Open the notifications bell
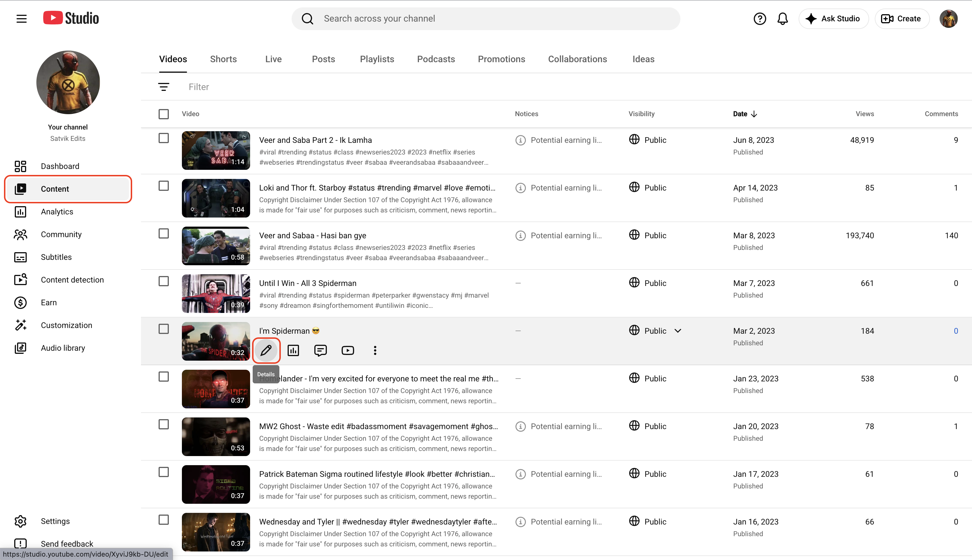Image resolution: width=972 pixels, height=560 pixels. point(782,18)
